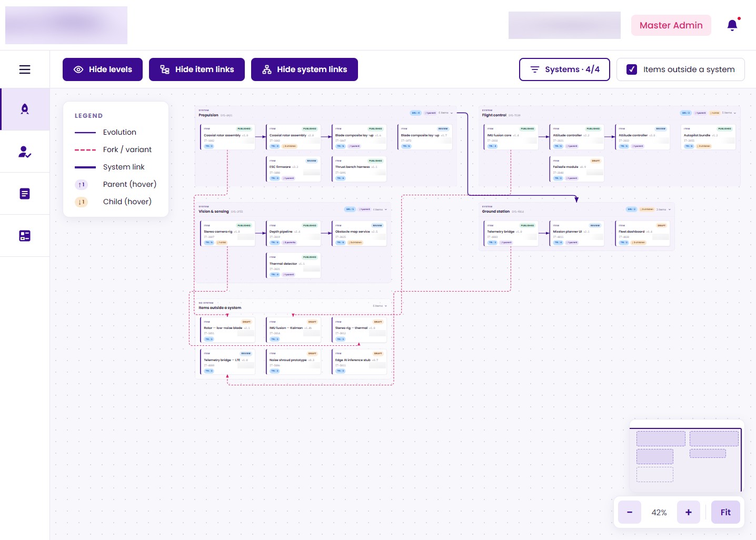756x540 pixels.
Task: Open the rocket sidebar section
Action: 25,109
